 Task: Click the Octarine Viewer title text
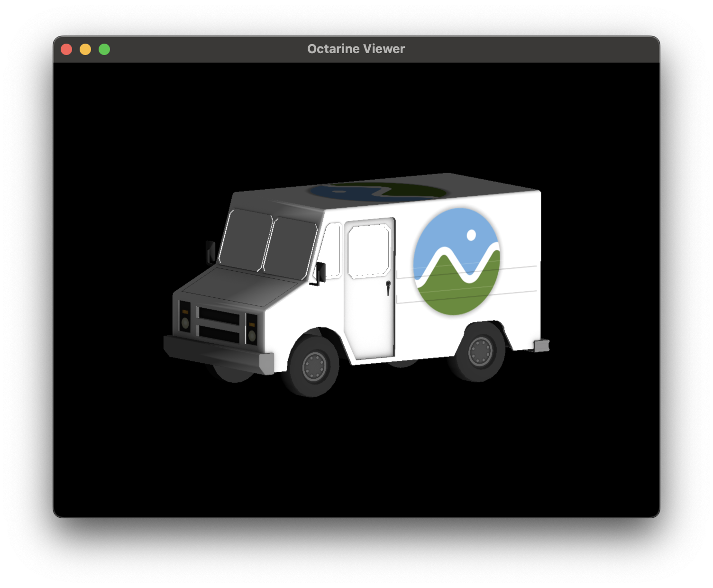coord(356,49)
